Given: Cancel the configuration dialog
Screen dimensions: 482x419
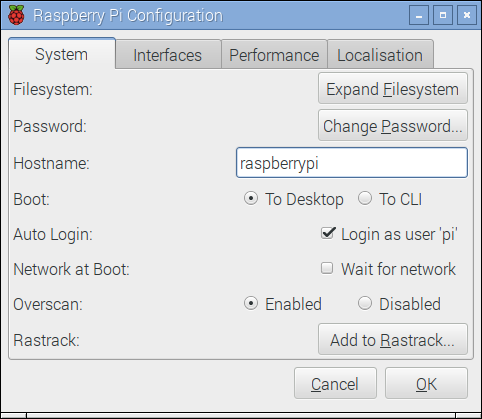Looking at the screenshot, I should point(335,383).
